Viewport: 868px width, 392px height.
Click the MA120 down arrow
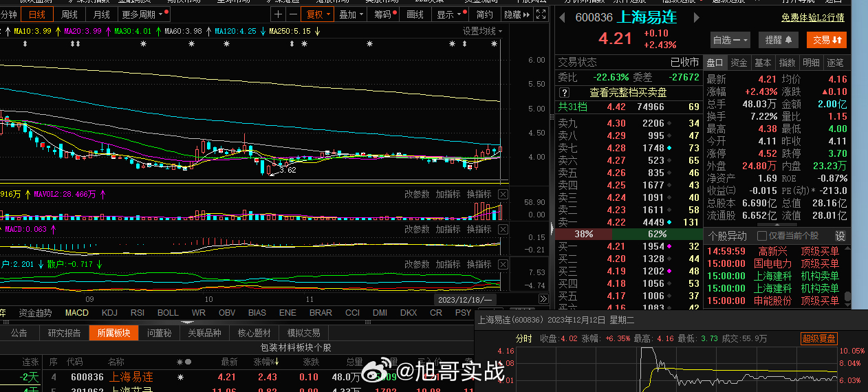pyautogui.click(x=263, y=31)
